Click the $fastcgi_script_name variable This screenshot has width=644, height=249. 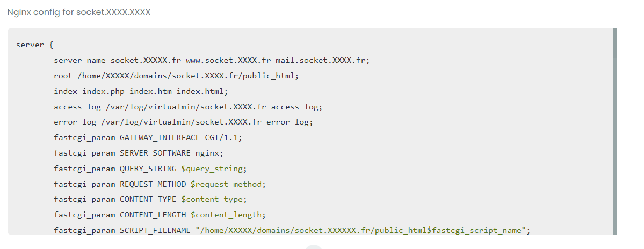pos(475,231)
